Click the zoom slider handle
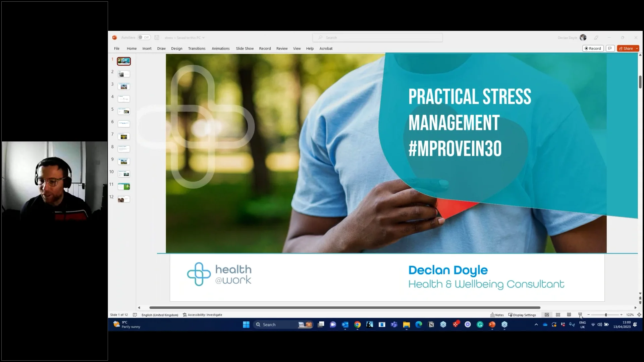 pos(606,315)
